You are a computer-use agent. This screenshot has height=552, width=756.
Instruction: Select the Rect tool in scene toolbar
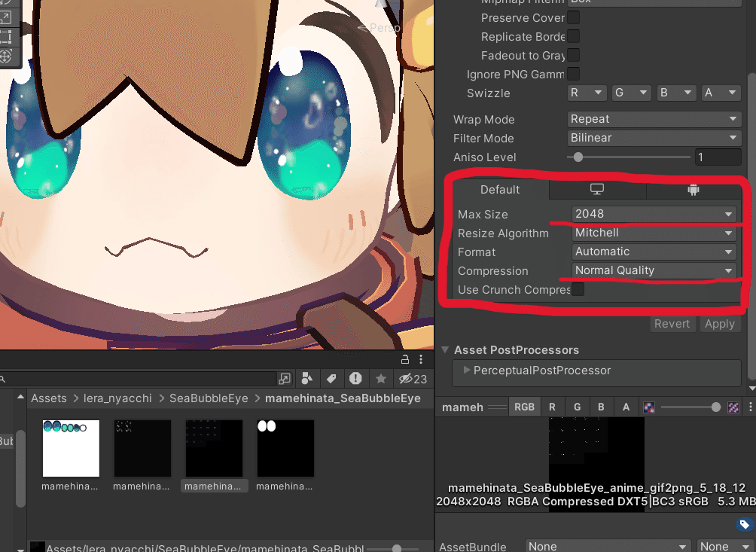coord(6,37)
